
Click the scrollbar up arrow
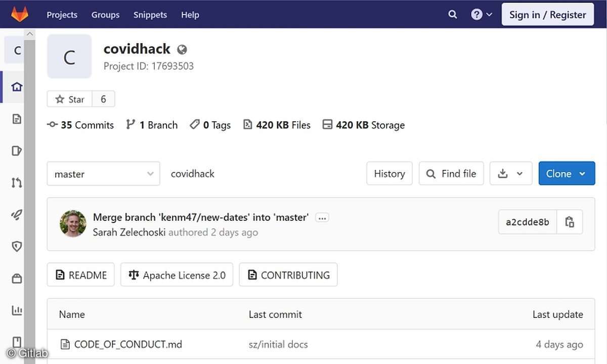(30, 34)
